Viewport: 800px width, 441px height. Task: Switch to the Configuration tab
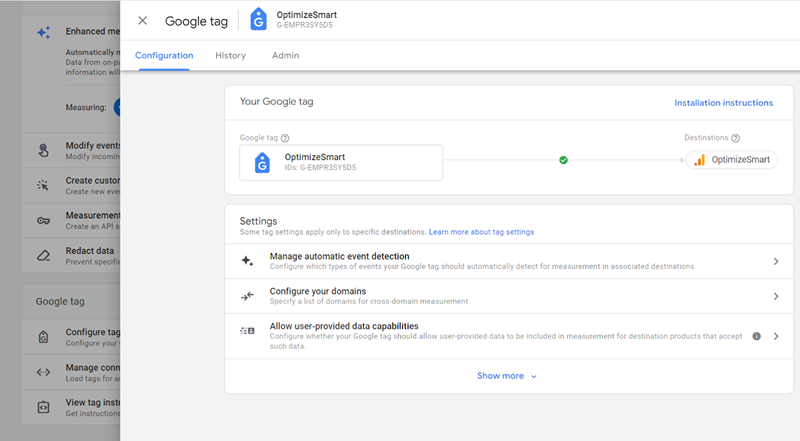click(x=164, y=55)
